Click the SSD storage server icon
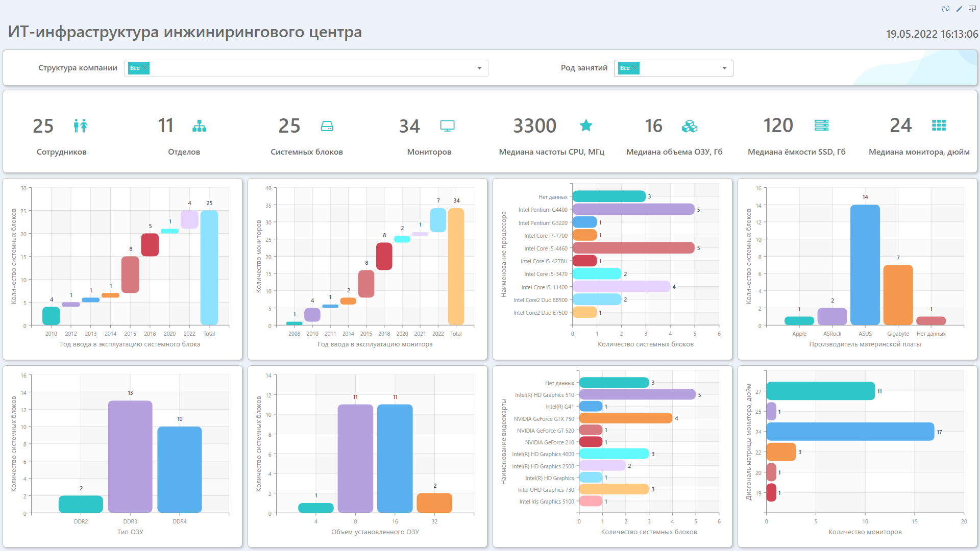980x551 pixels. (x=821, y=125)
